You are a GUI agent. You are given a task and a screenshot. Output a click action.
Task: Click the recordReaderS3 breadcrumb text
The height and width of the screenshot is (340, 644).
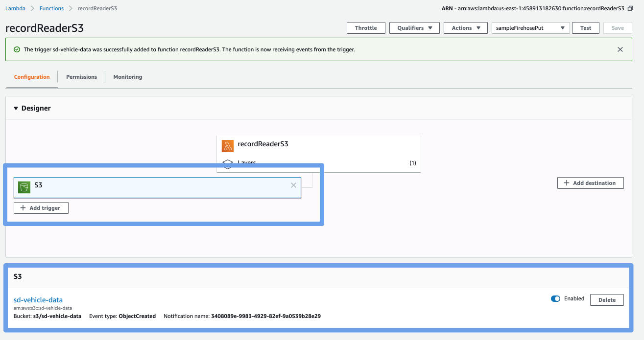[x=97, y=8]
